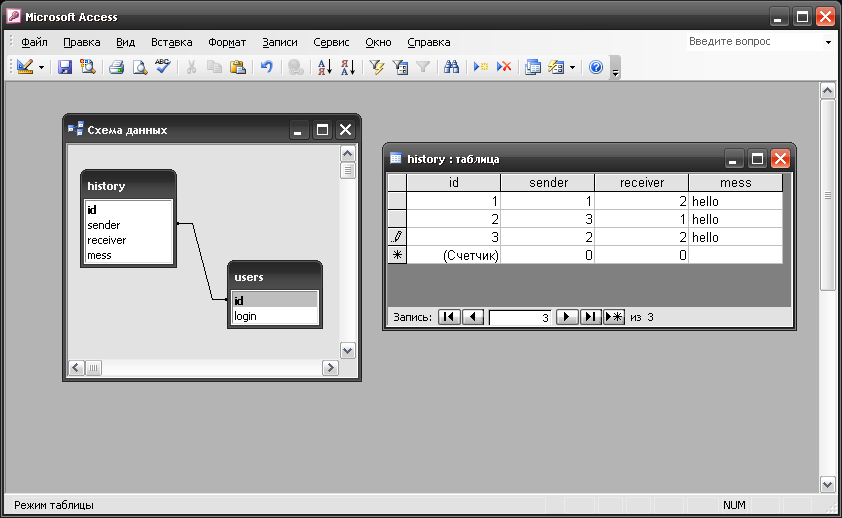Open the View mode dropdown arrow
This screenshot has width=842, height=518.
41,67
